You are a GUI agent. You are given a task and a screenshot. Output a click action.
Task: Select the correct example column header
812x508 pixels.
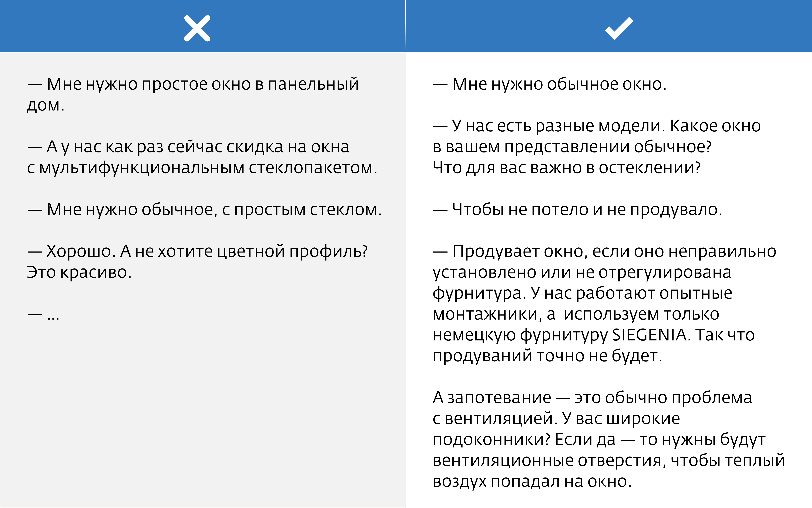pyautogui.click(x=609, y=23)
